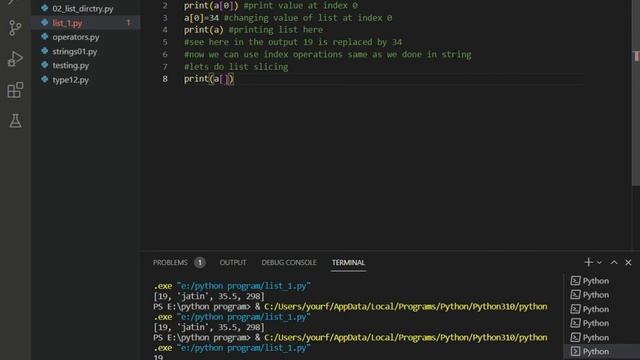
Task: Open the Extensions view
Action: point(15,90)
